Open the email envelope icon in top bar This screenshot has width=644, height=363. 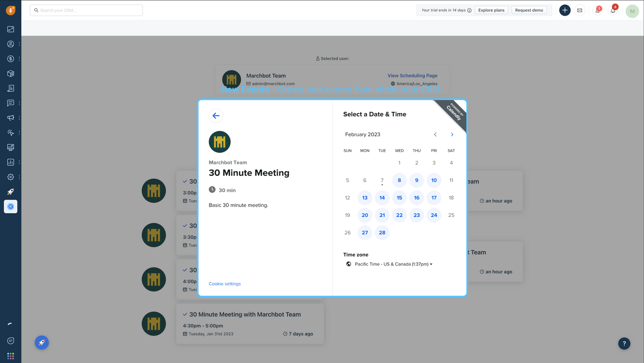coord(580,10)
